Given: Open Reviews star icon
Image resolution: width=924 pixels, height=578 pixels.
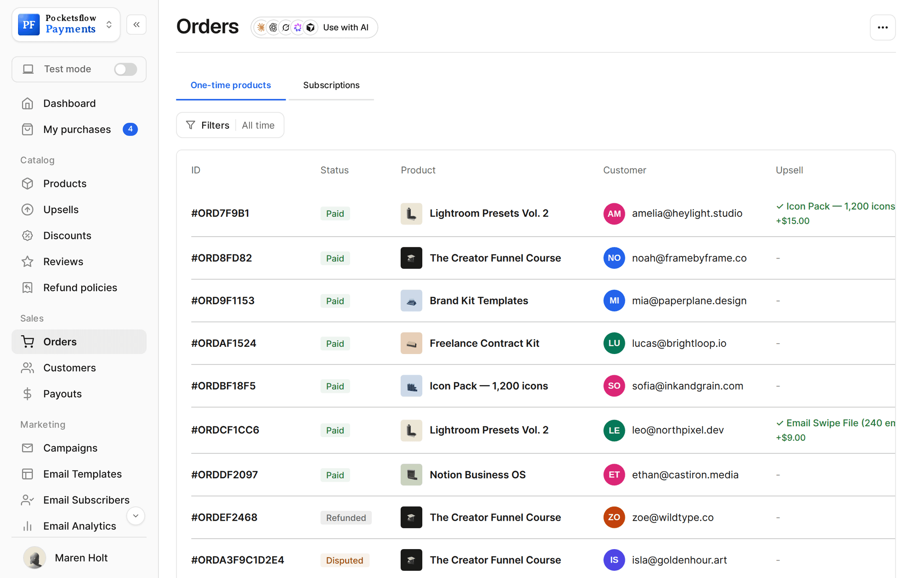Looking at the screenshot, I should pos(28,261).
